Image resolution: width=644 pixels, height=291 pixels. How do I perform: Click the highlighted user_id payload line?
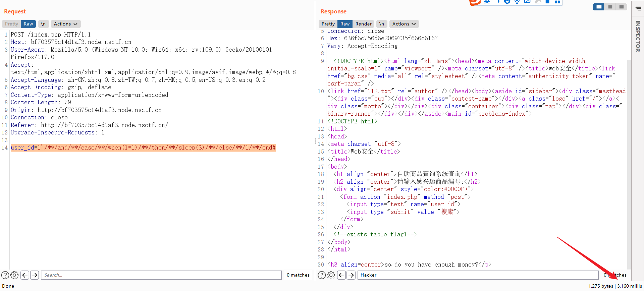click(143, 148)
